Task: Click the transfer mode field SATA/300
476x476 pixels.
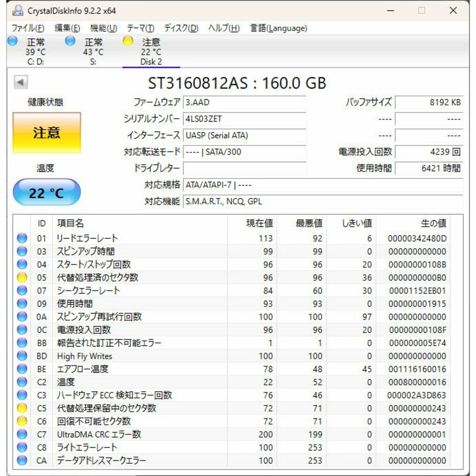Action: pyautogui.click(x=245, y=152)
